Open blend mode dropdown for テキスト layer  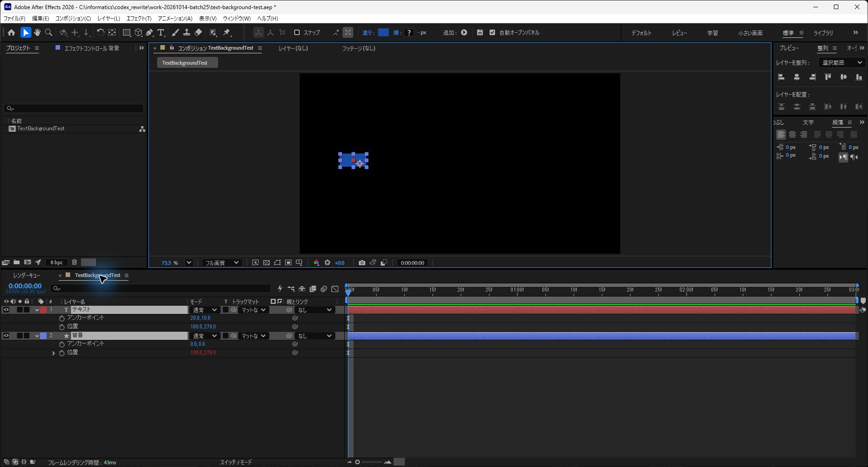point(204,310)
